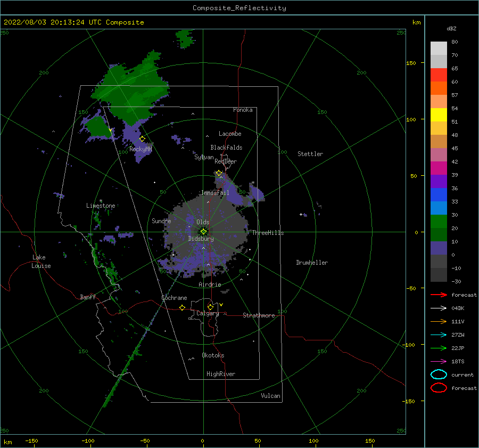Click the Didsbury town label
The width and height of the screenshot is (479, 448).
pyautogui.click(x=201, y=239)
